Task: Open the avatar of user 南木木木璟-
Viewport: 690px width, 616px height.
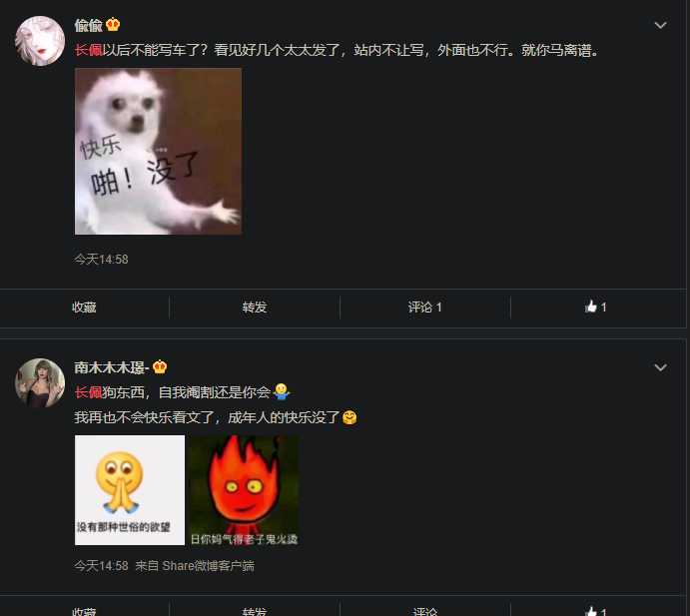Action: click(x=40, y=382)
